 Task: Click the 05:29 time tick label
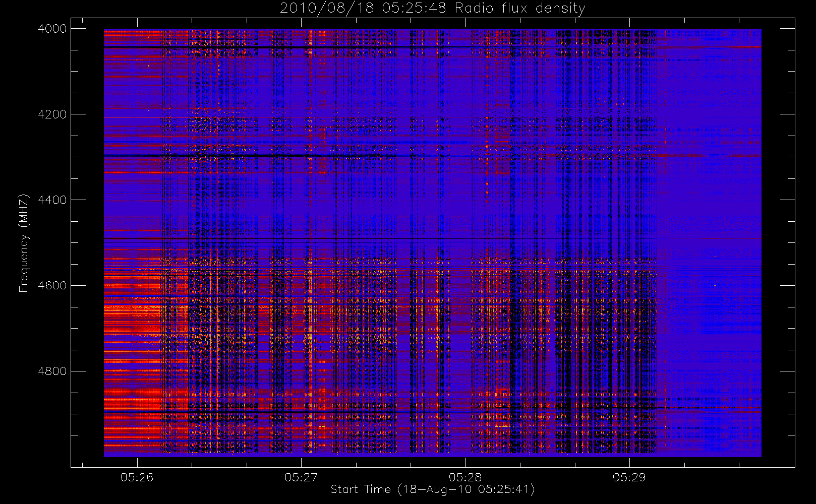point(629,477)
